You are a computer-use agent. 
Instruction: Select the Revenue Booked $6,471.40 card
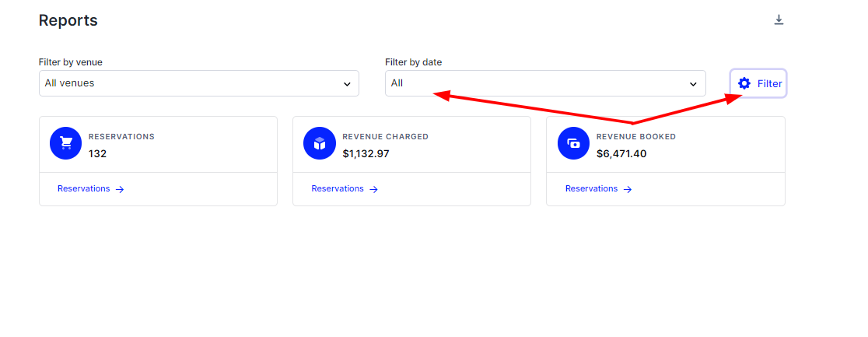(666, 161)
